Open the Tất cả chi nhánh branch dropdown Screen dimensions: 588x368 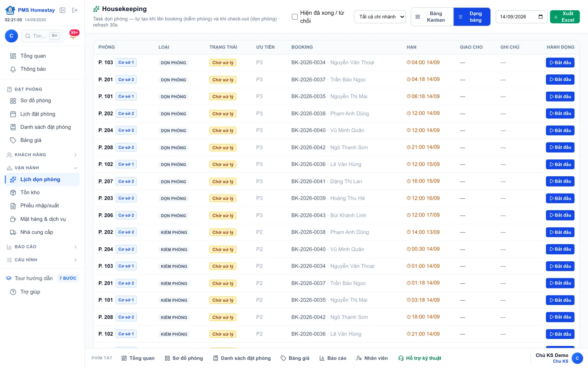coord(380,17)
